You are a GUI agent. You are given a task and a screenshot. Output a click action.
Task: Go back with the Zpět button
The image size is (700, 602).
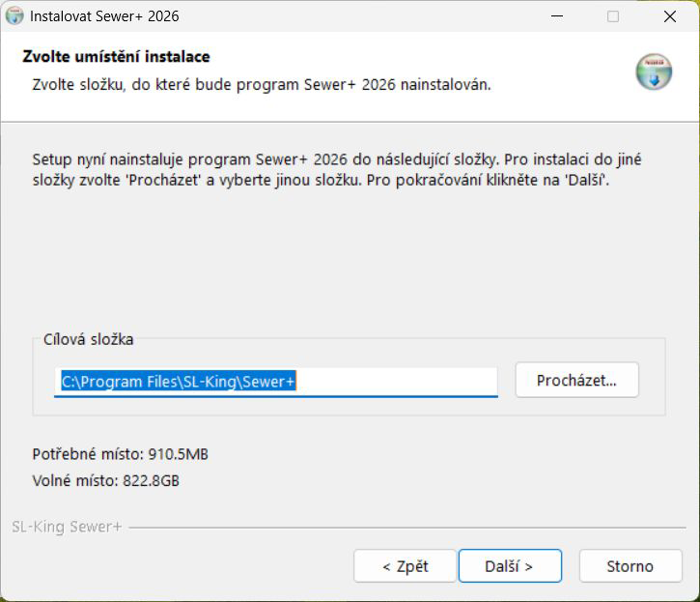(405, 566)
